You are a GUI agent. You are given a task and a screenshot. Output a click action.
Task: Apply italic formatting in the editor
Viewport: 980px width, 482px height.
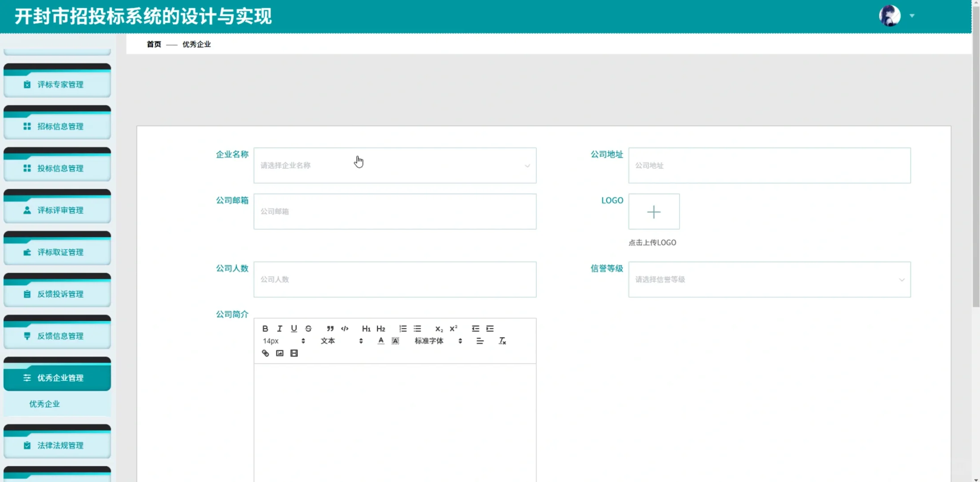pyautogui.click(x=279, y=328)
